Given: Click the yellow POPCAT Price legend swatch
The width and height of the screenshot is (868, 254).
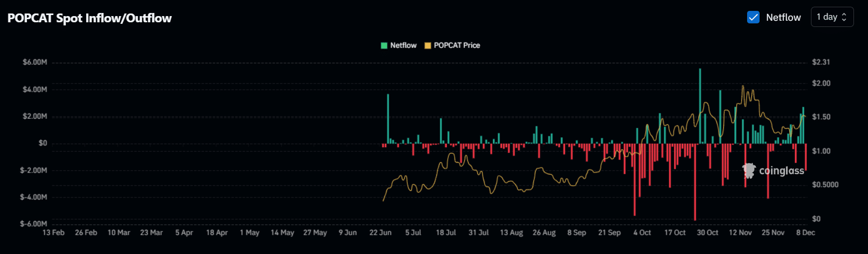Looking at the screenshot, I should point(428,46).
